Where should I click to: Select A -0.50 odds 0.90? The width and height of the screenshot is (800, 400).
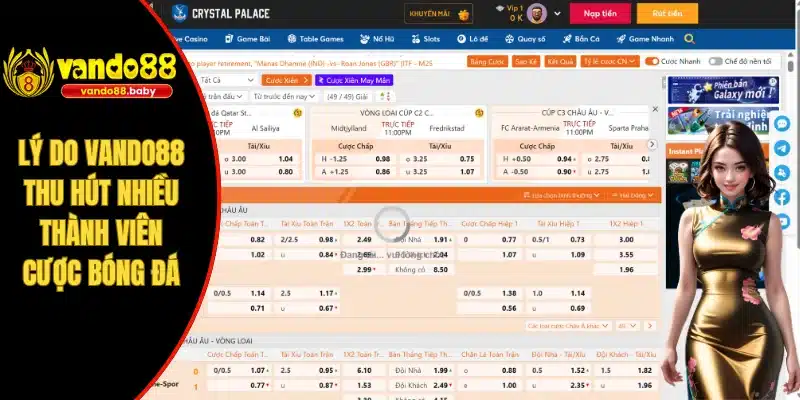(x=539, y=172)
